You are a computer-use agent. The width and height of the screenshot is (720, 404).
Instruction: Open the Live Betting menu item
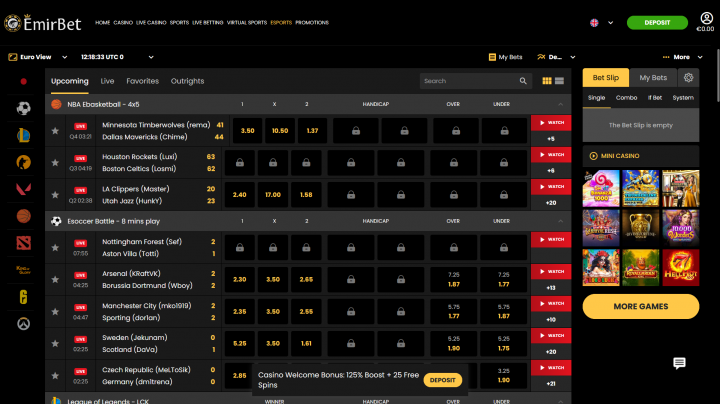coord(208,22)
